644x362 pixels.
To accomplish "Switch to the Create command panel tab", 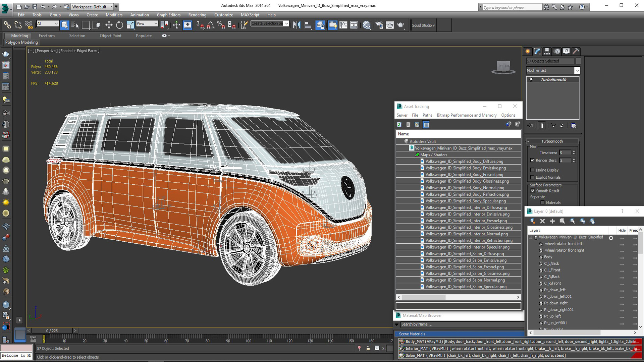I will coord(528,51).
